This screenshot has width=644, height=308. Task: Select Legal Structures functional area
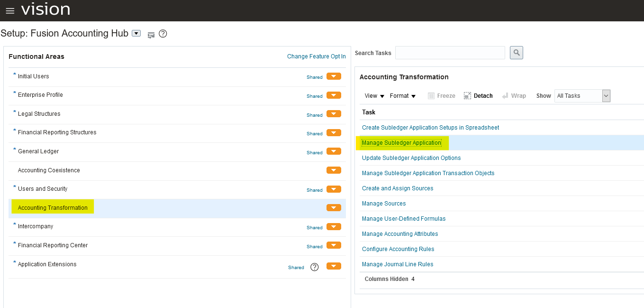point(39,114)
